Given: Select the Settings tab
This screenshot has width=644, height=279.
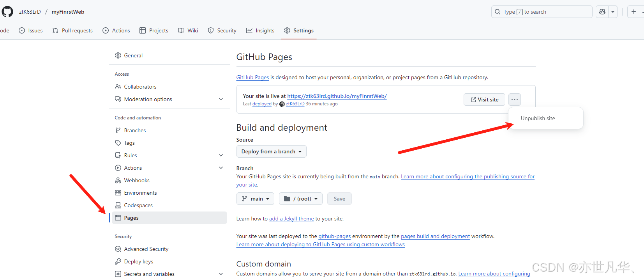Looking at the screenshot, I should pos(299,30).
